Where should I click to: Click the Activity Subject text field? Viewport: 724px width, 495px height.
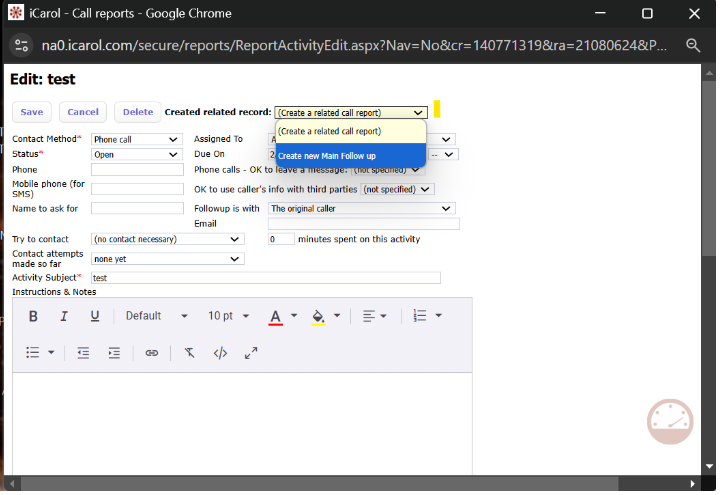click(x=265, y=278)
